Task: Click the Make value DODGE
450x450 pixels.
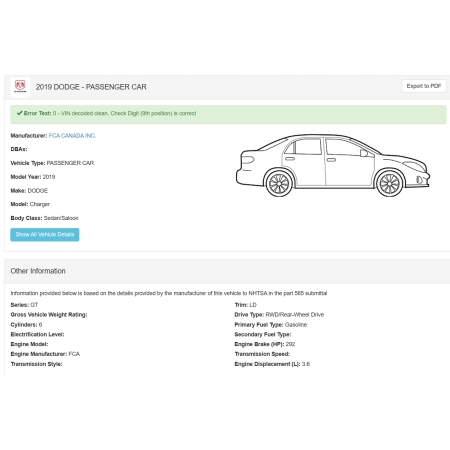Action: [x=38, y=191]
